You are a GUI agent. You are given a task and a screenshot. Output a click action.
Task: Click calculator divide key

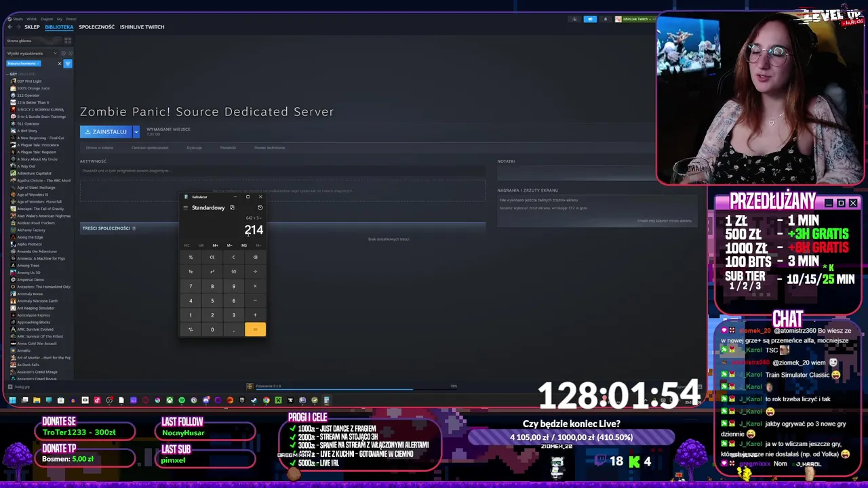click(x=255, y=272)
